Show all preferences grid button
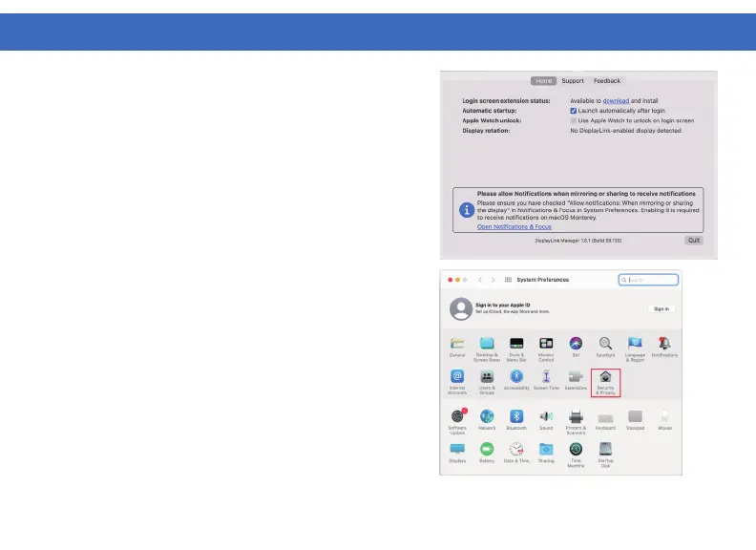The height and width of the screenshot is (550, 756). tap(508, 280)
